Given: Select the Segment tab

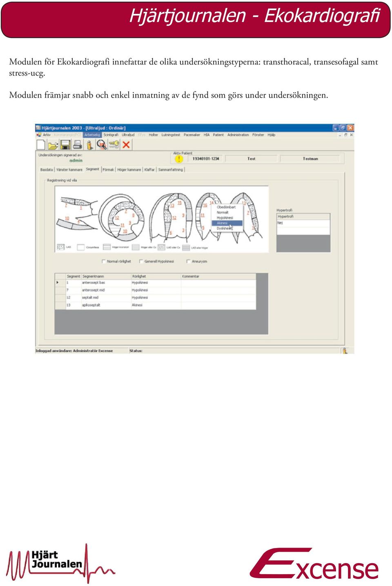Looking at the screenshot, I should (93, 169).
